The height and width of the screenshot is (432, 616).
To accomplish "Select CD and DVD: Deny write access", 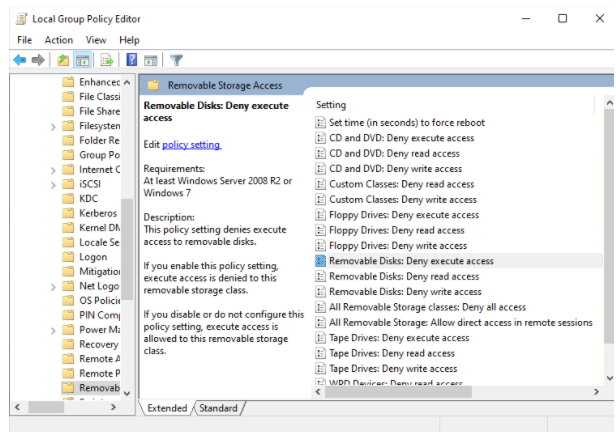I will point(395,169).
